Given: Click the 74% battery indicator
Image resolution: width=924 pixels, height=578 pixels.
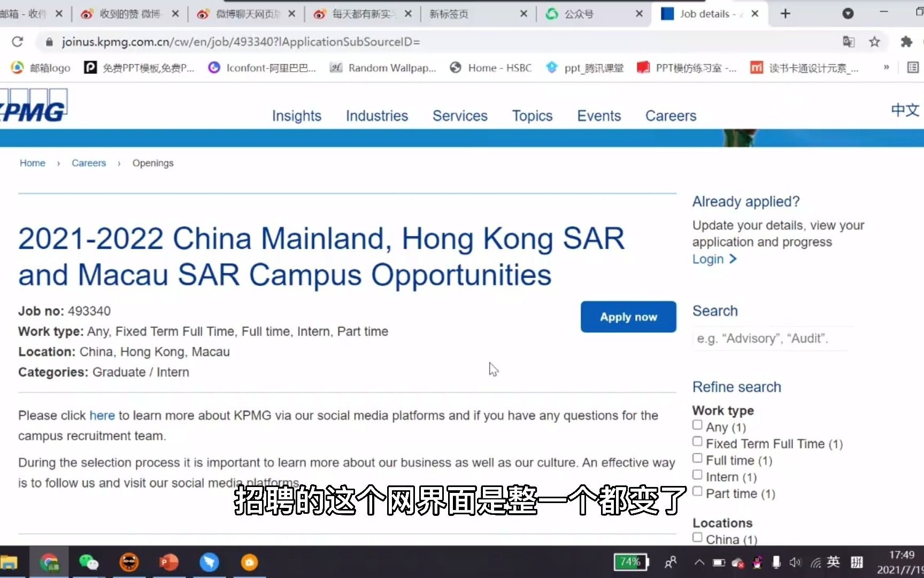Looking at the screenshot, I should (631, 562).
